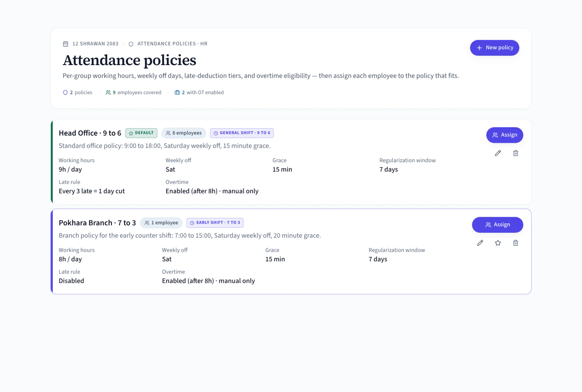
Task: Click Pokhara Branch Late rule 'Disabled' value
Action: pyautogui.click(x=71, y=281)
